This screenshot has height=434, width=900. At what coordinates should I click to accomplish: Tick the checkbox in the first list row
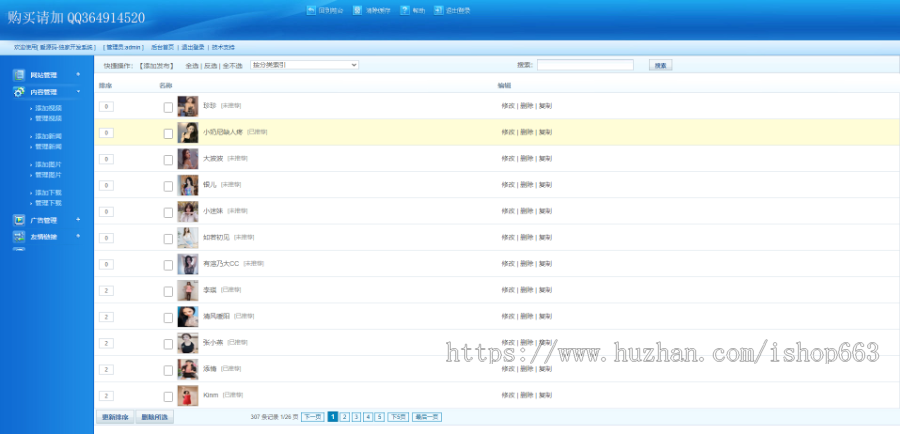click(168, 107)
